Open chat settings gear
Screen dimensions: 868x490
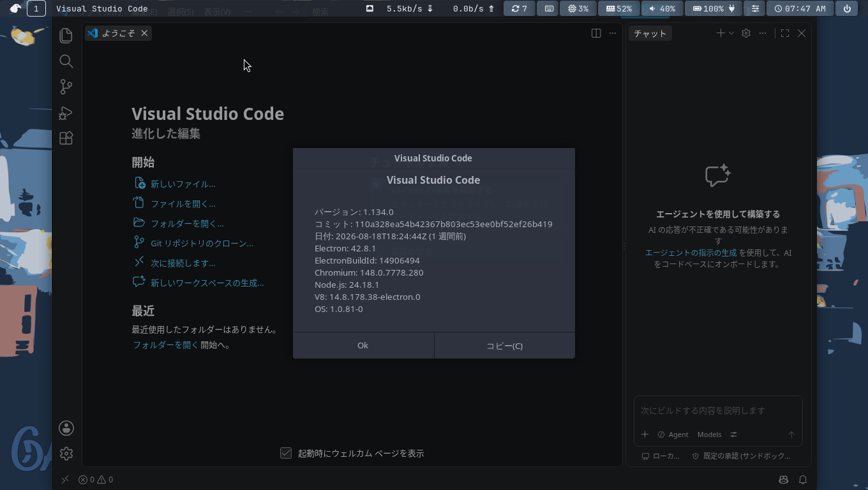click(746, 33)
